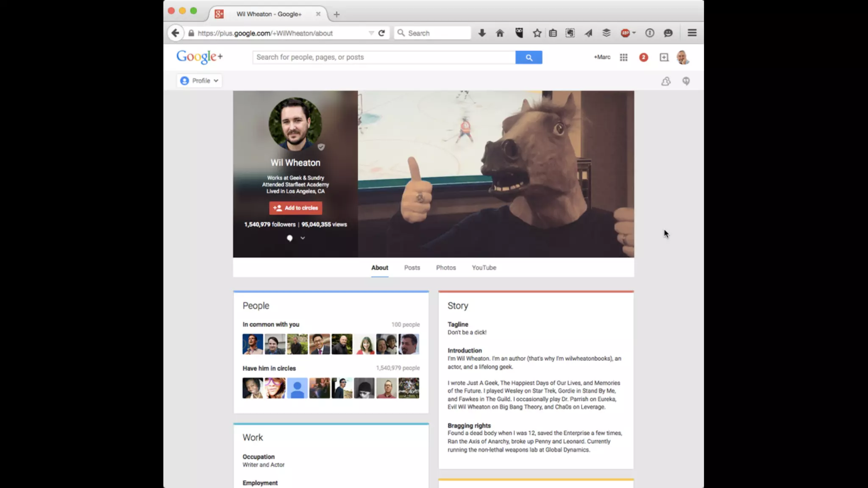The width and height of the screenshot is (868, 488).
Task: Bookmark this page with the star icon
Action: [x=537, y=33]
